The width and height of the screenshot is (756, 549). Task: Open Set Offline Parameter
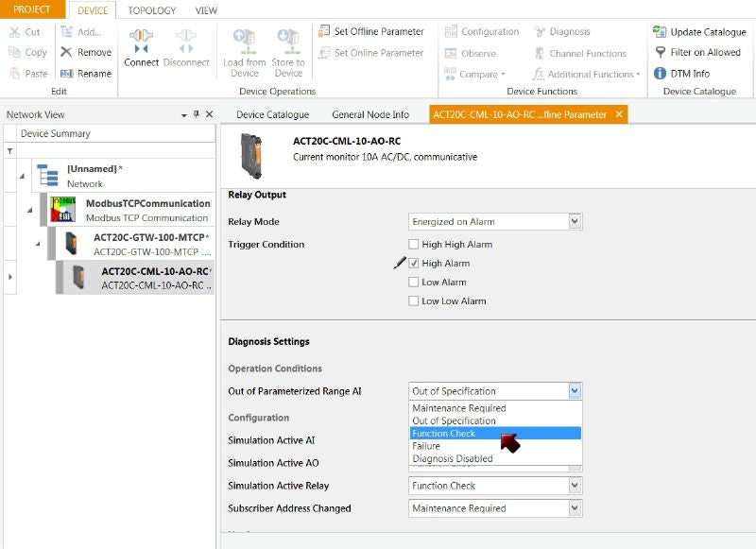click(x=371, y=31)
